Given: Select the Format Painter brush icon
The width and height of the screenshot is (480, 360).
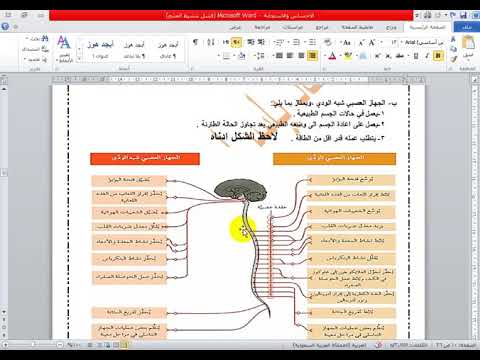Looking at the screenshot, I should 453,60.
